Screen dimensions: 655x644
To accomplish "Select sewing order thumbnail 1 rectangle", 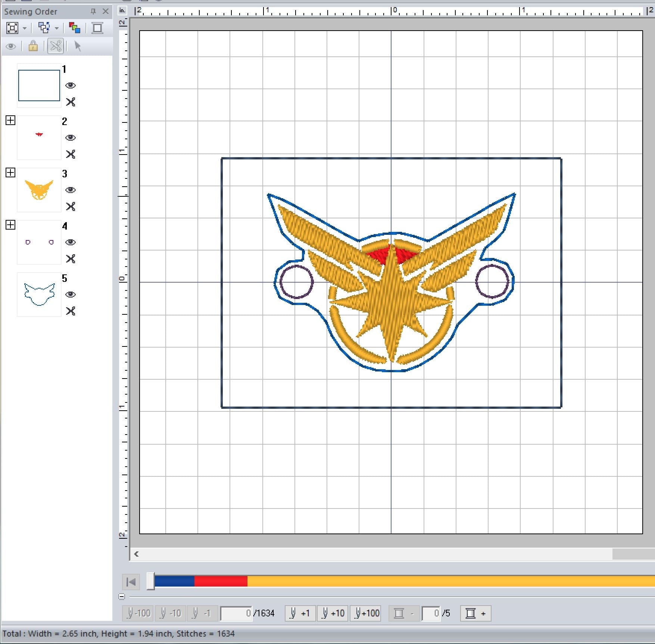I will pyautogui.click(x=39, y=85).
